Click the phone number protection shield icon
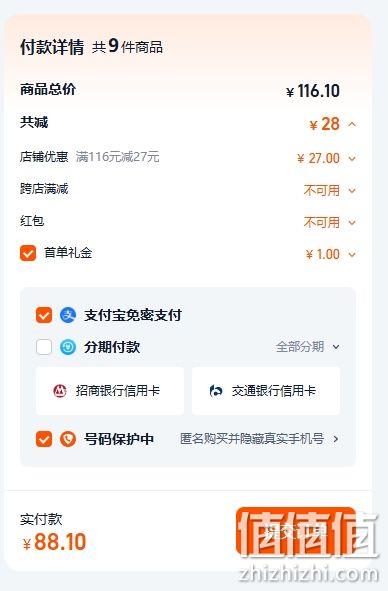Screen dimensions: 388x591 tap(68, 439)
